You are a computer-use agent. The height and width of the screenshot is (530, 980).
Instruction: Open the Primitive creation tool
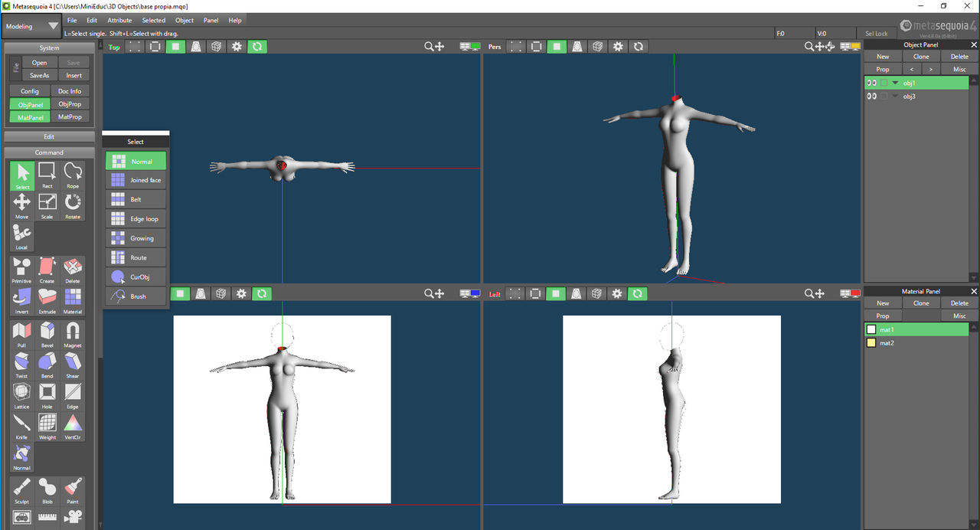pyautogui.click(x=22, y=270)
